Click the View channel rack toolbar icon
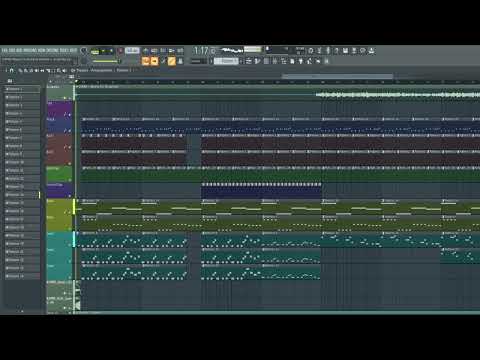480x360 pixels. tap(266, 61)
